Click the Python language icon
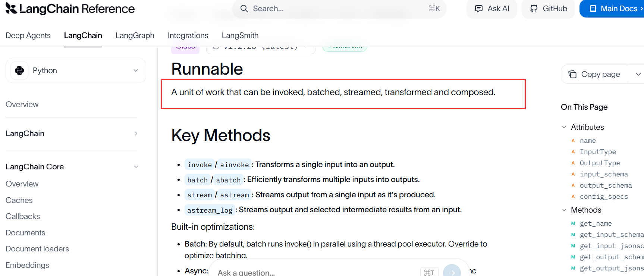The width and height of the screenshot is (644, 276). (19, 70)
